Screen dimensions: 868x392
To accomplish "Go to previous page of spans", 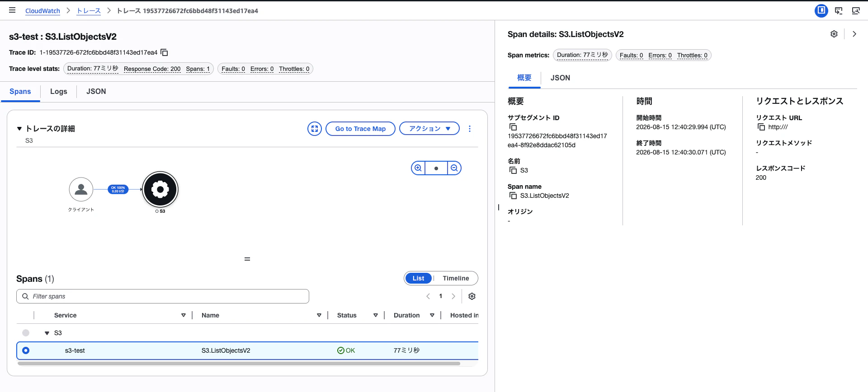I will coord(428,296).
